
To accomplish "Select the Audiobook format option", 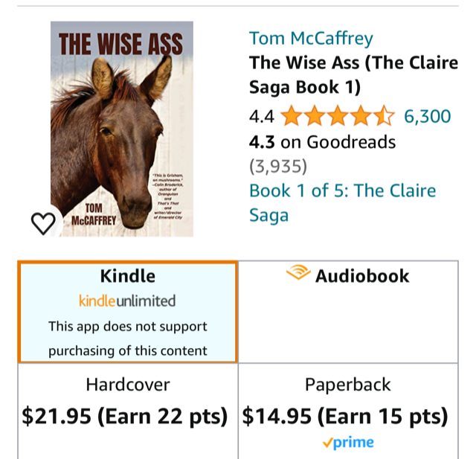I will pos(348,312).
